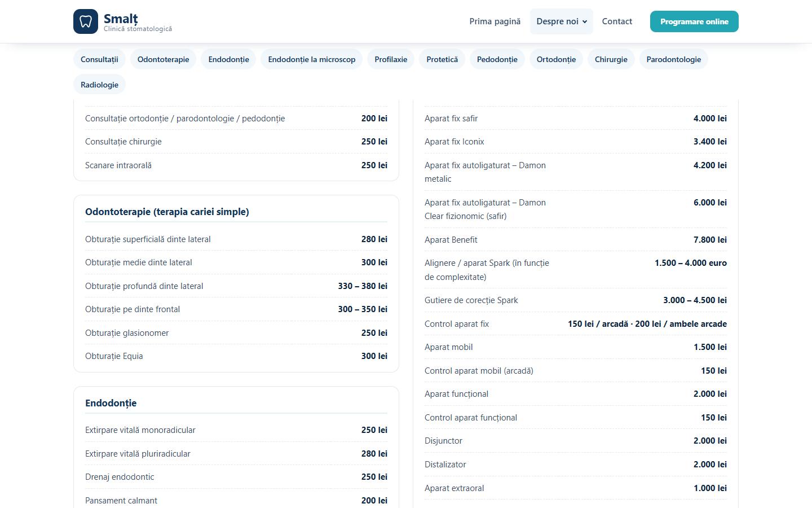Click the Disjunctor entry
The width and height of the screenshot is (812, 508).
coord(576,441)
